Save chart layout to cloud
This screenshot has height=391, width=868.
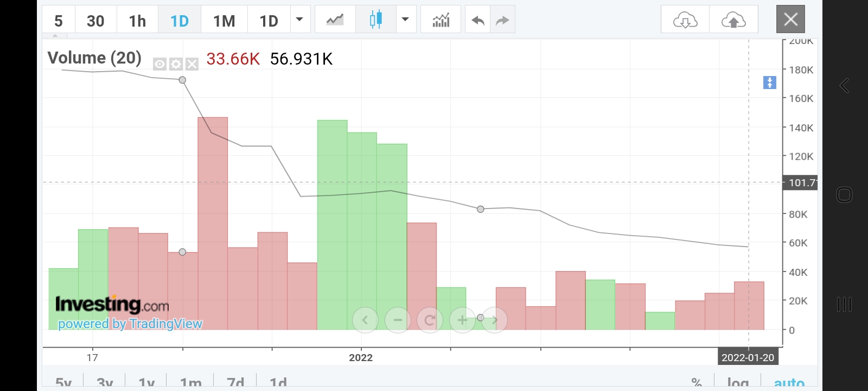click(x=733, y=21)
